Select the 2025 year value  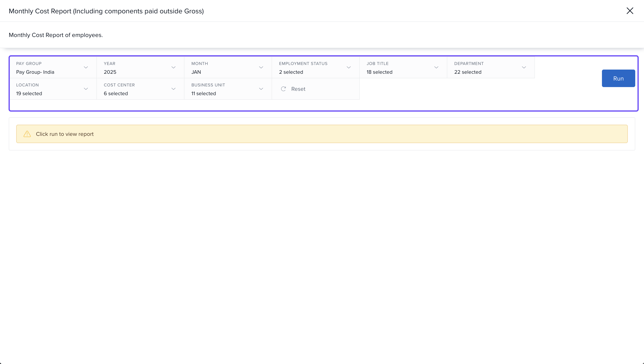[110, 72]
